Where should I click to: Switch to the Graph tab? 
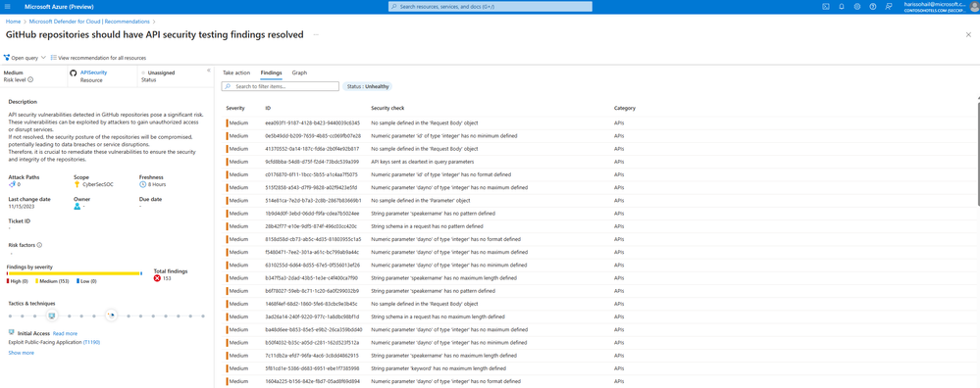(299, 73)
